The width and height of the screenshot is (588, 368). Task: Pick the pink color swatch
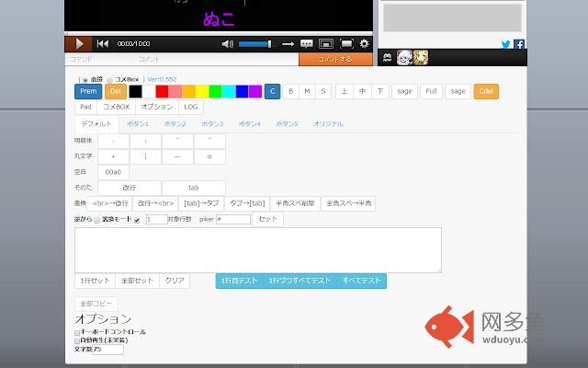(175, 92)
